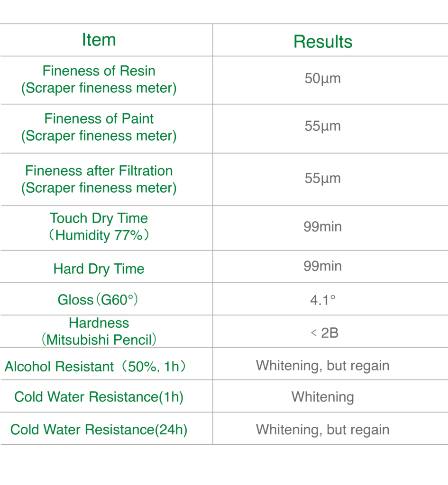This screenshot has height=485, width=448.
Task: Select the Alcohol Resistant (50%, 1h) label
Action: (x=95, y=367)
